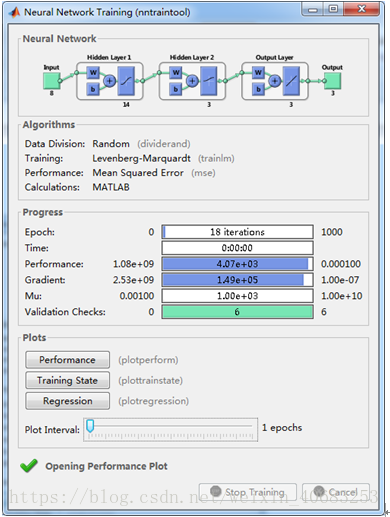
Task: Click the sum node in Output Layer
Action: click(x=275, y=81)
